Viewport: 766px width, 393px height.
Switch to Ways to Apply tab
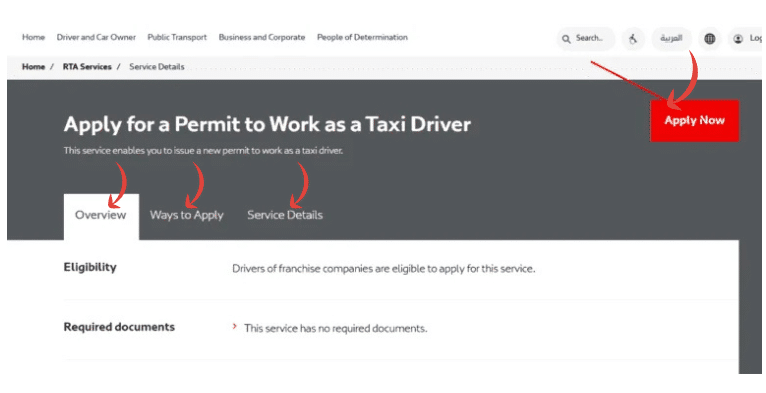(x=187, y=216)
